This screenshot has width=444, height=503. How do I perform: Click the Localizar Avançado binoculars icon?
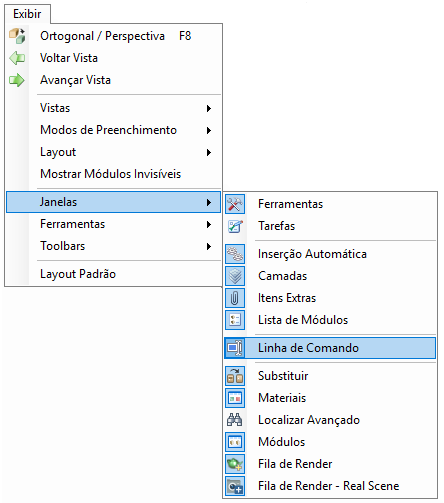pos(235,420)
